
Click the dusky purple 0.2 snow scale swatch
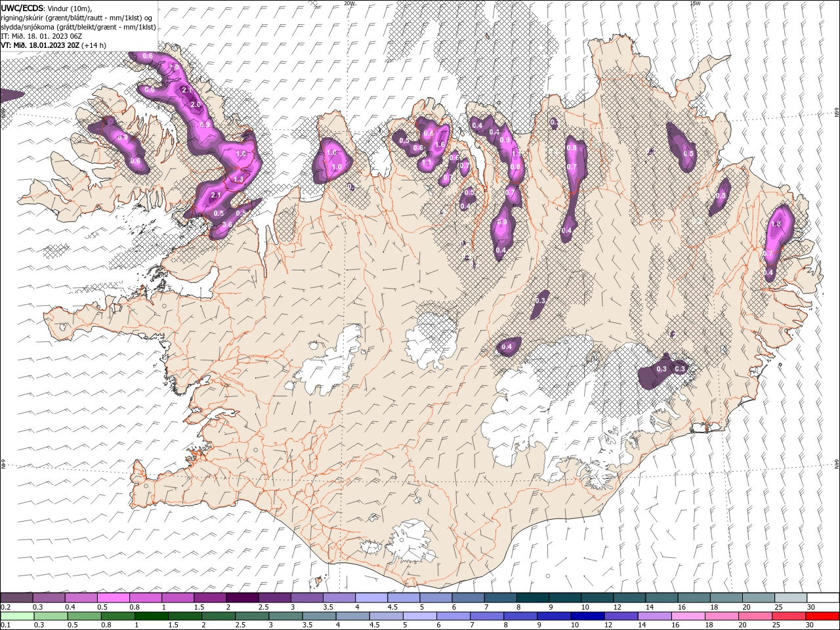coord(16,598)
